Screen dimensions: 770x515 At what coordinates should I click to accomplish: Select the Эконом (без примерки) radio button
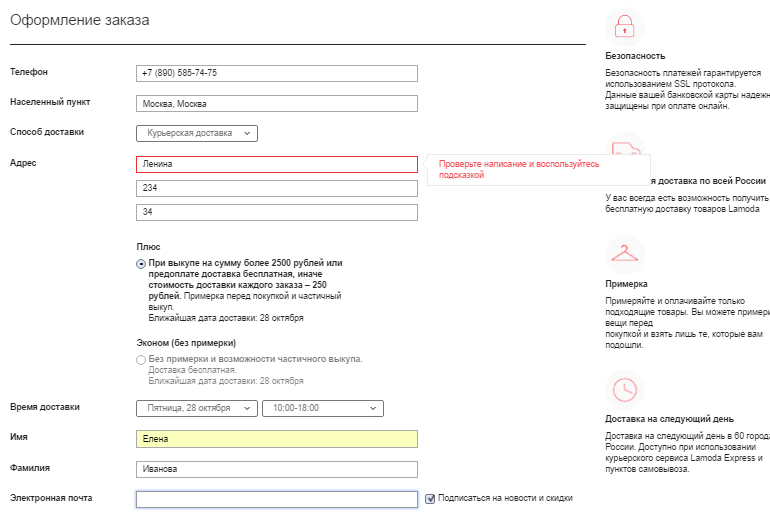[141, 360]
